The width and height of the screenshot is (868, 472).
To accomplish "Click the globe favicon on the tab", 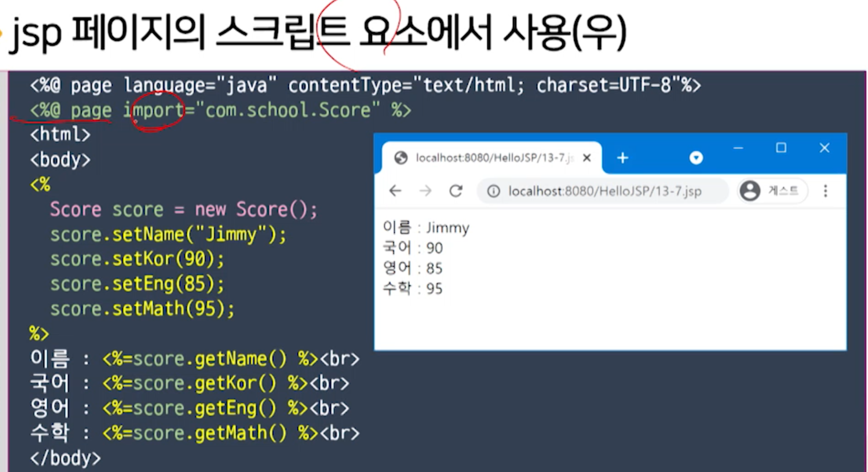I will pos(401,158).
